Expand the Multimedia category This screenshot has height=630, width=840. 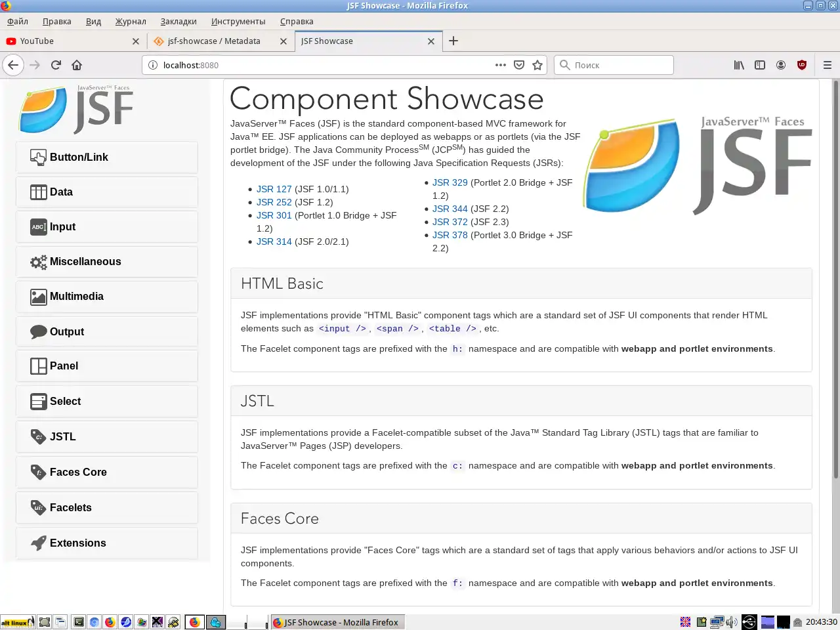(x=107, y=297)
